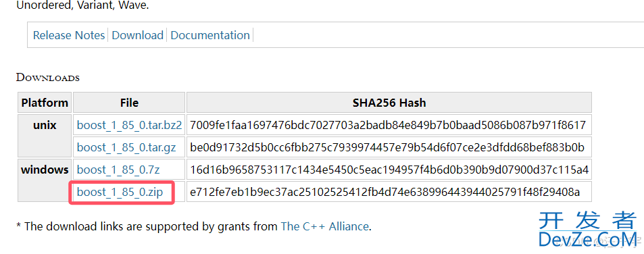Open the Documentation link

click(x=210, y=35)
